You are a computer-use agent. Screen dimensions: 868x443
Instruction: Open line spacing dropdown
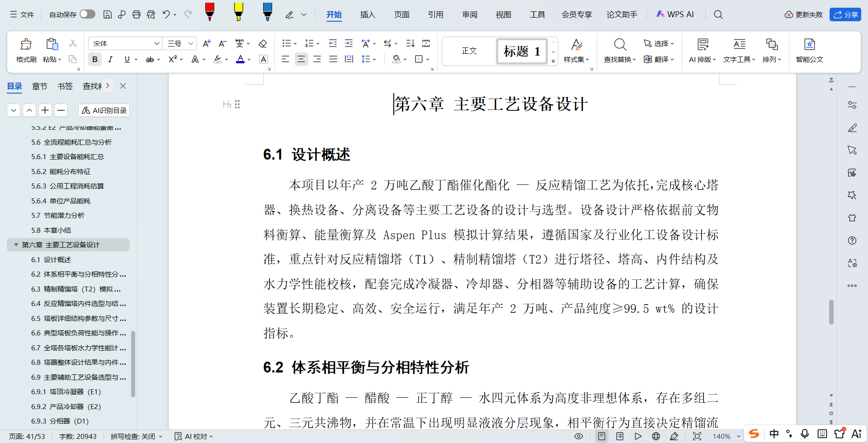click(375, 59)
